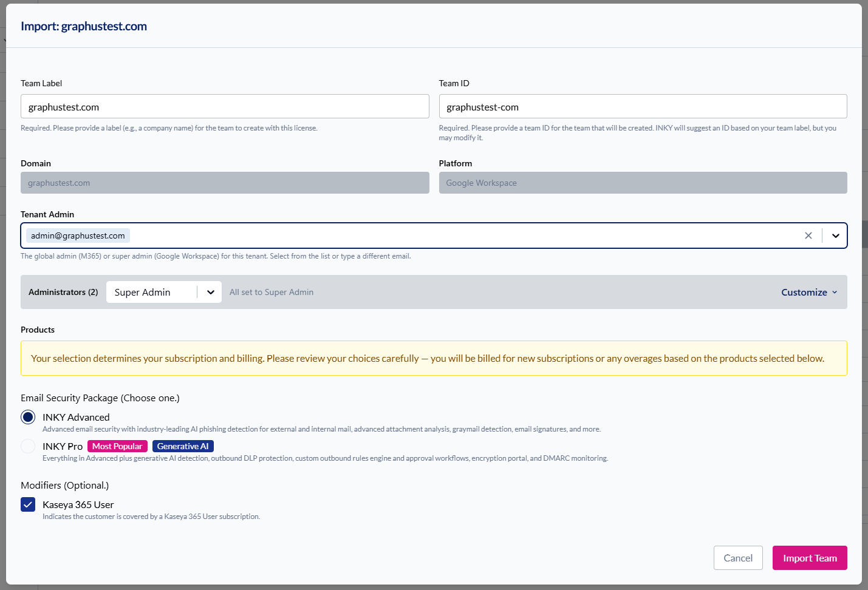This screenshot has height=590, width=868.
Task: Click the INKY Pro label text
Action: 63,446
